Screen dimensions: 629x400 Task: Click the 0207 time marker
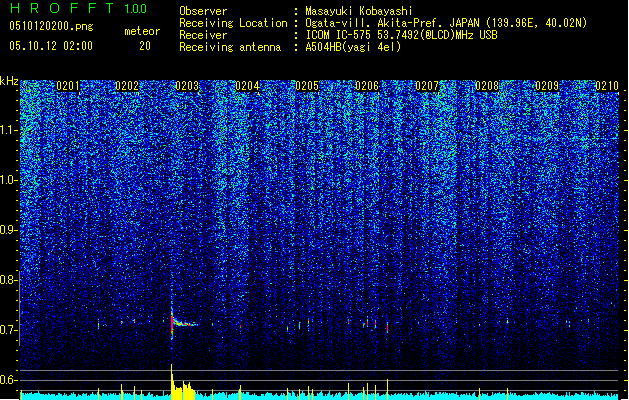click(427, 86)
